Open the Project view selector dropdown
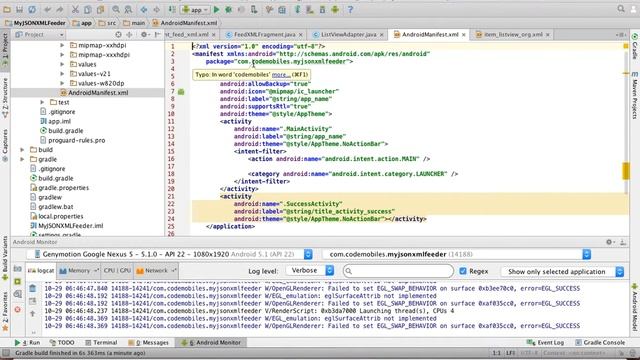640x360 pixels. [40, 35]
